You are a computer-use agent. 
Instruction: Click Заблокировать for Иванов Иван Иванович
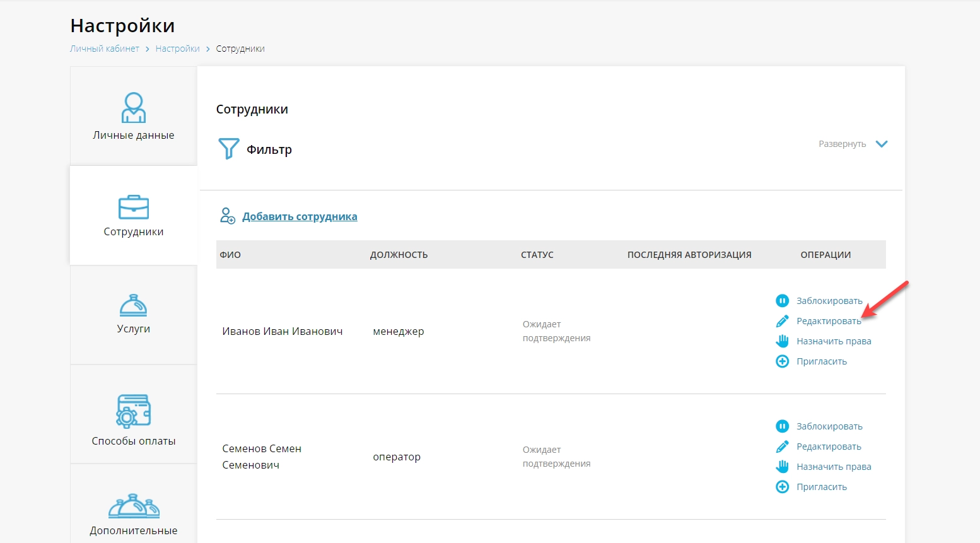coord(829,301)
